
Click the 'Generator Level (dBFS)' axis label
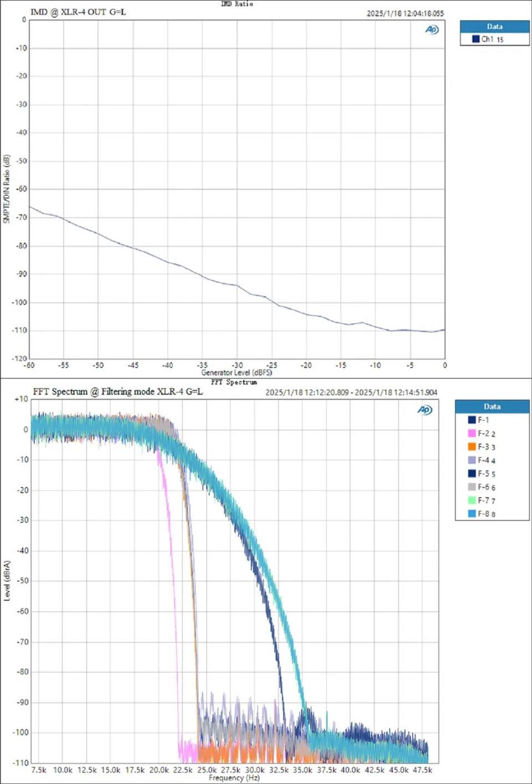tap(237, 373)
